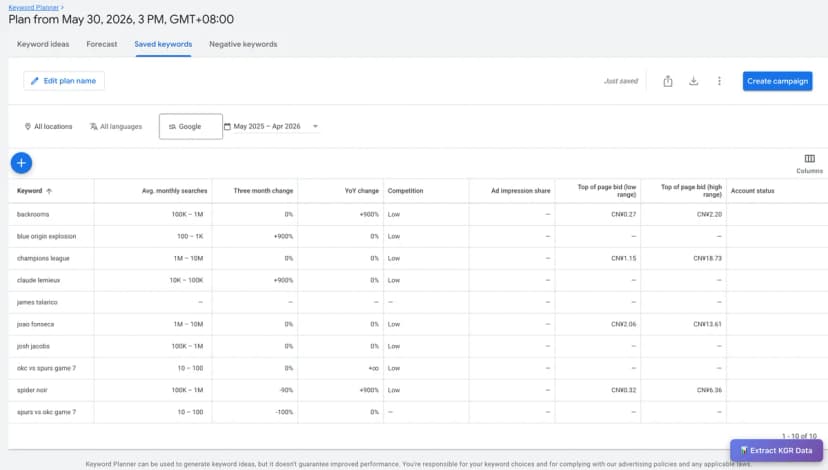
Task: Select the champions league keyword
Action: click(43, 258)
